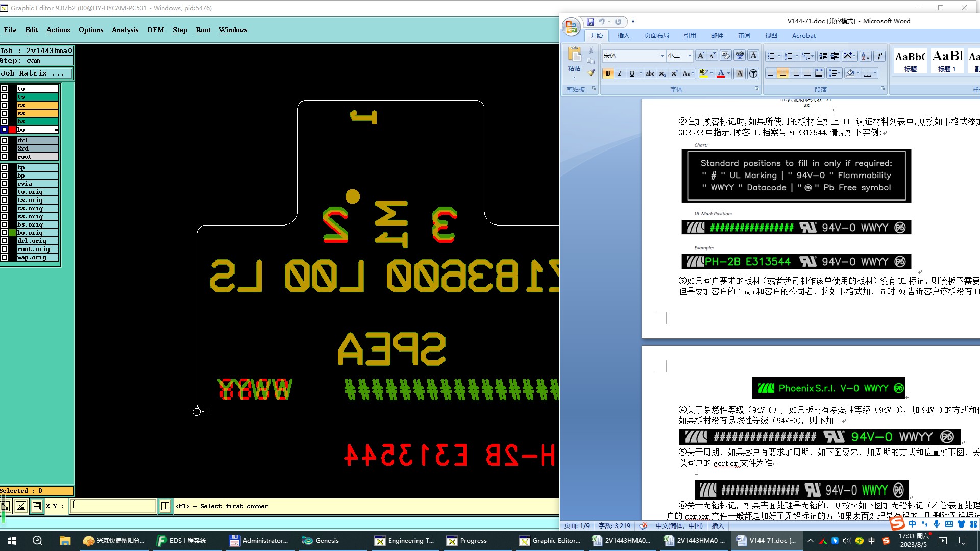Click the grid snap icon in Graphic Editor bottom bar

coord(37,506)
